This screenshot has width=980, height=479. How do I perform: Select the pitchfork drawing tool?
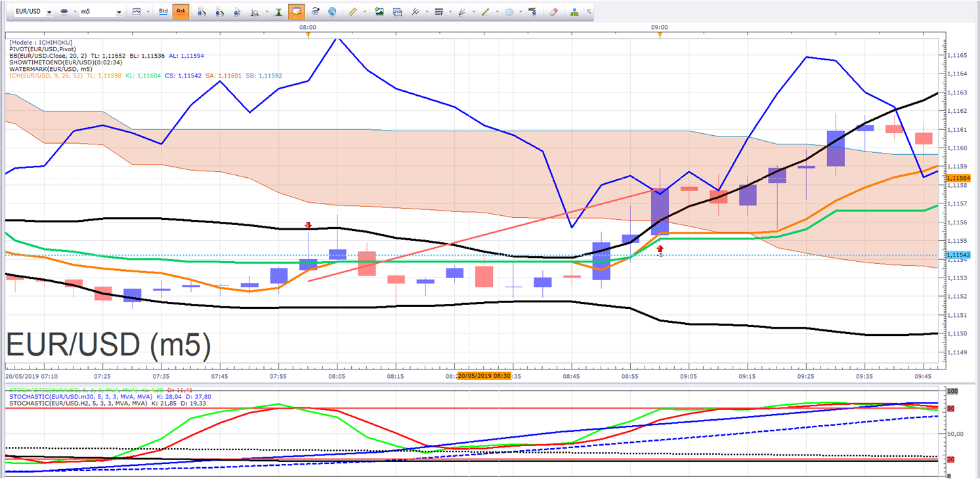point(415,12)
